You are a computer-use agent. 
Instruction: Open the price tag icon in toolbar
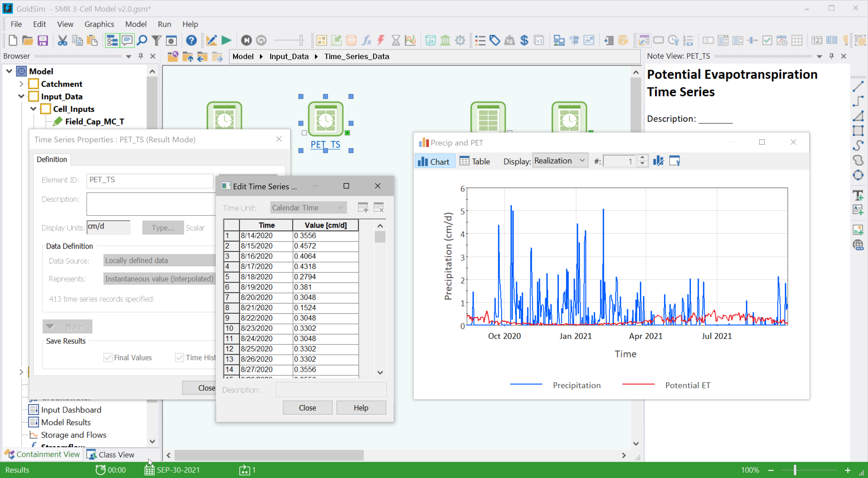coord(495,41)
